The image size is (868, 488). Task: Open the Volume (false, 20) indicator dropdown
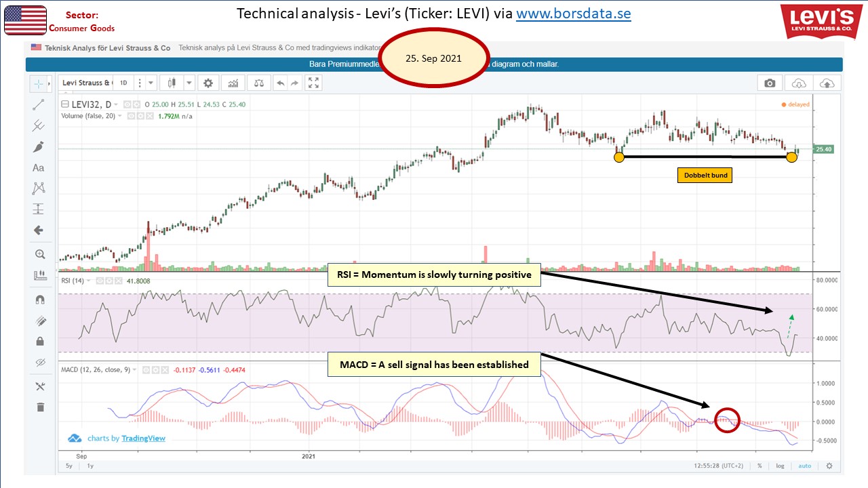click(x=119, y=116)
